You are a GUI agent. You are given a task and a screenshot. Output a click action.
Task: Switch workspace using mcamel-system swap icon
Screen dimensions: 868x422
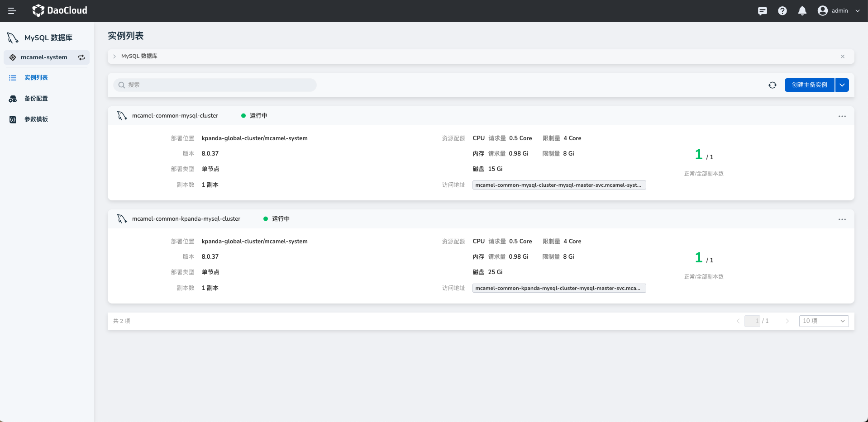[x=81, y=57]
